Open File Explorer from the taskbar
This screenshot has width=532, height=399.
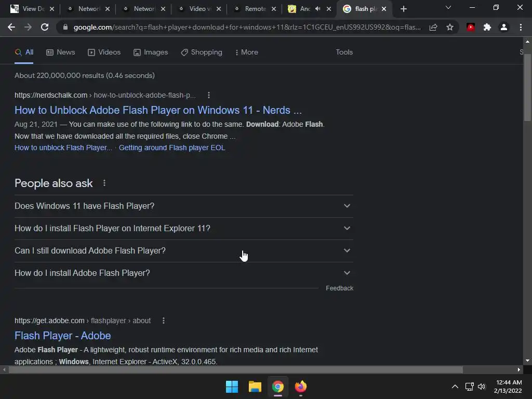coord(255,387)
